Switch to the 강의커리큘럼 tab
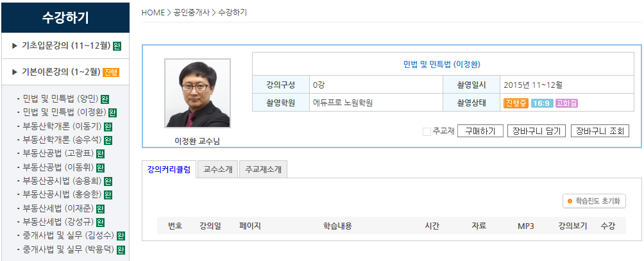Image resolution: width=644 pixels, height=261 pixels. point(169,169)
